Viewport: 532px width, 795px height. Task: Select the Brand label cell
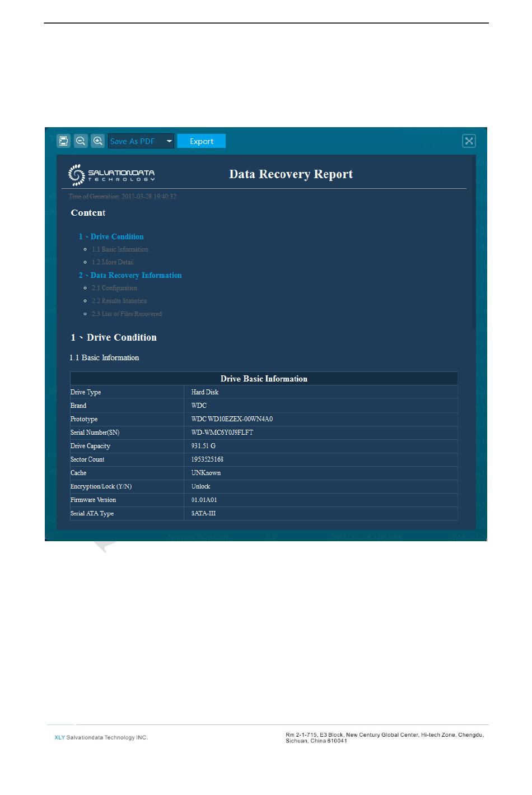(127, 406)
